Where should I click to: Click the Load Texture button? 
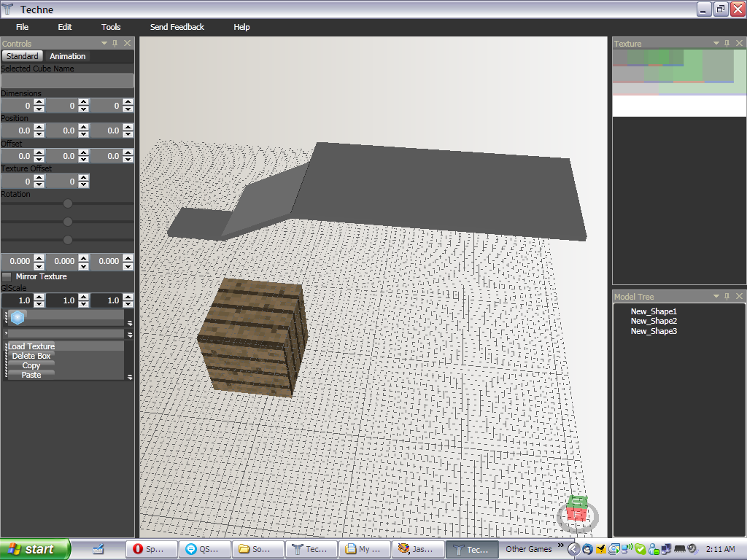point(31,346)
